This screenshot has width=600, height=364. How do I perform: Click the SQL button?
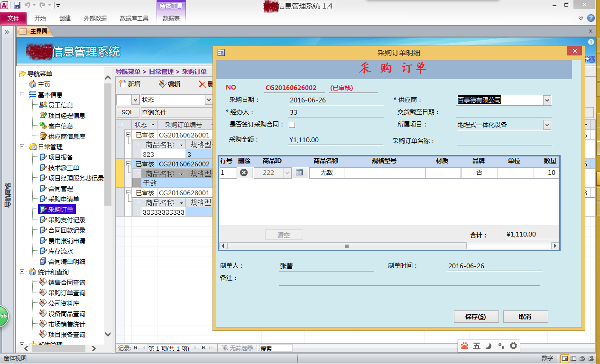pyautogui.click(x=128, y=112)
